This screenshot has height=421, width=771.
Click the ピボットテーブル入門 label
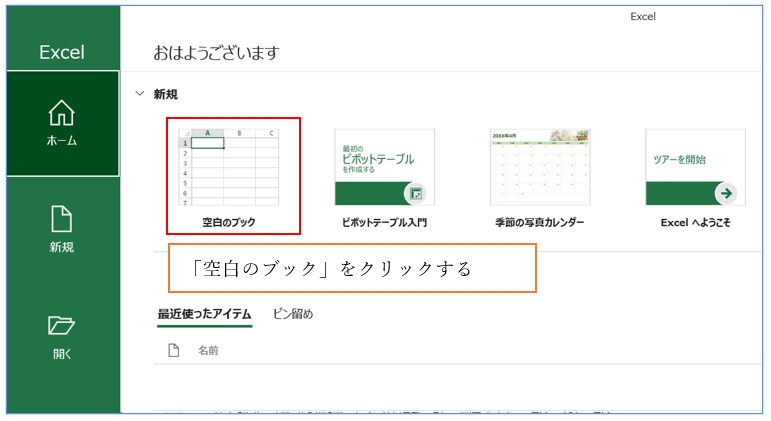[384, 222]
